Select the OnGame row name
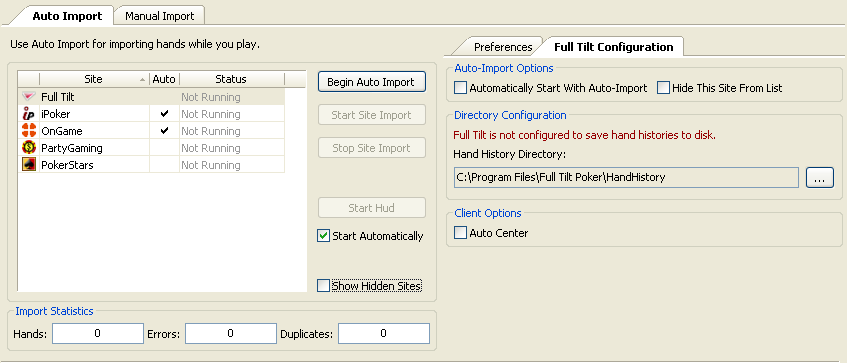Screen dimensions: 847x363 62,131
